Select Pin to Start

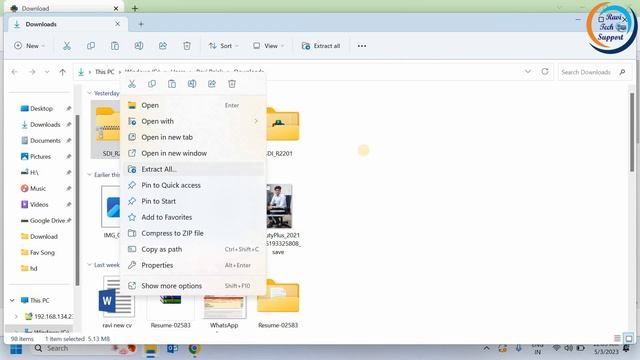pos(193,201)
